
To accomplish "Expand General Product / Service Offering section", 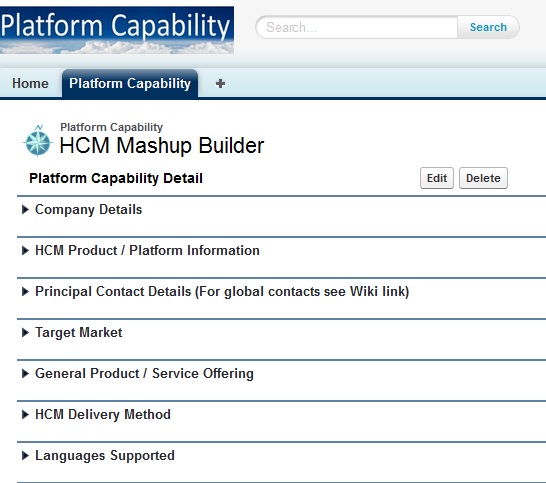I will pyautogui.click(x=25, y=374).
